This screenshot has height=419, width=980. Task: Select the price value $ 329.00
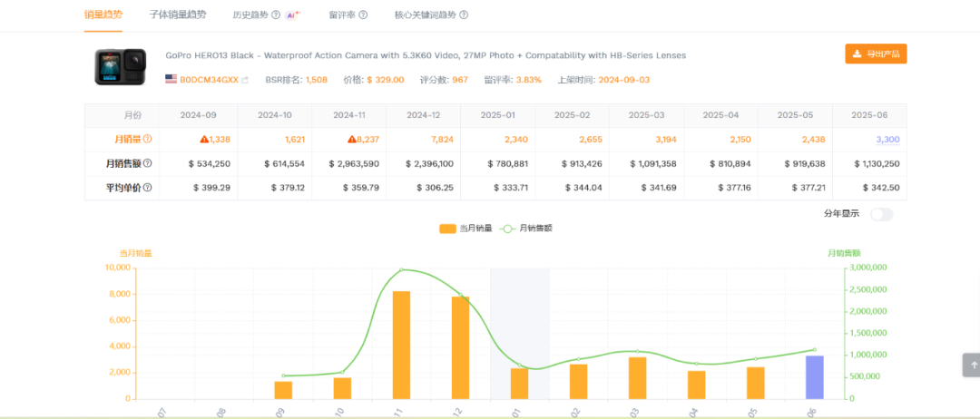pos(386,80)
